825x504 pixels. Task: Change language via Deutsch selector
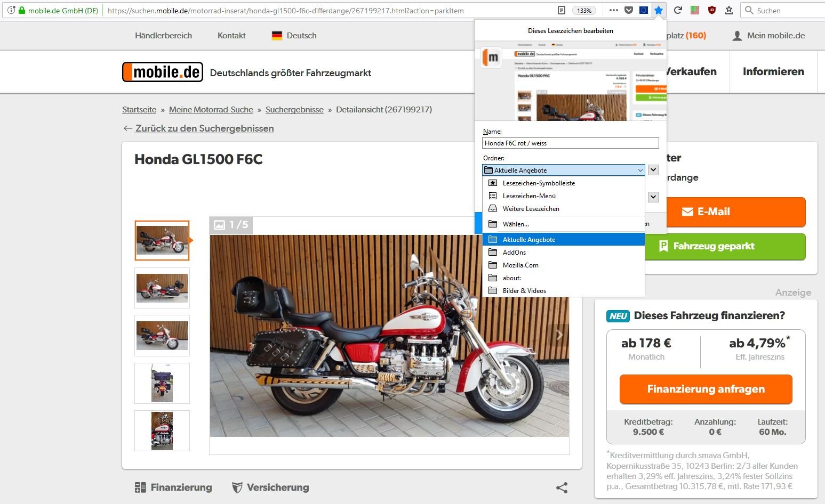[294, 36]
